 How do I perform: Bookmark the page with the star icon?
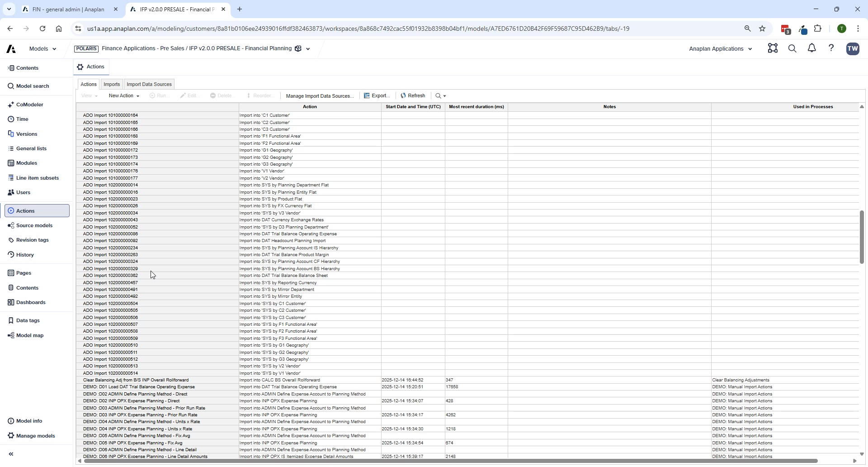763,28
